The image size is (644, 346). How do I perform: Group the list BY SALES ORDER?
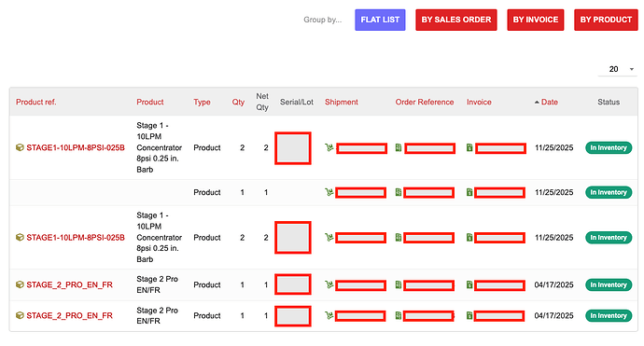pyautogui.click(x=455, y=20)
